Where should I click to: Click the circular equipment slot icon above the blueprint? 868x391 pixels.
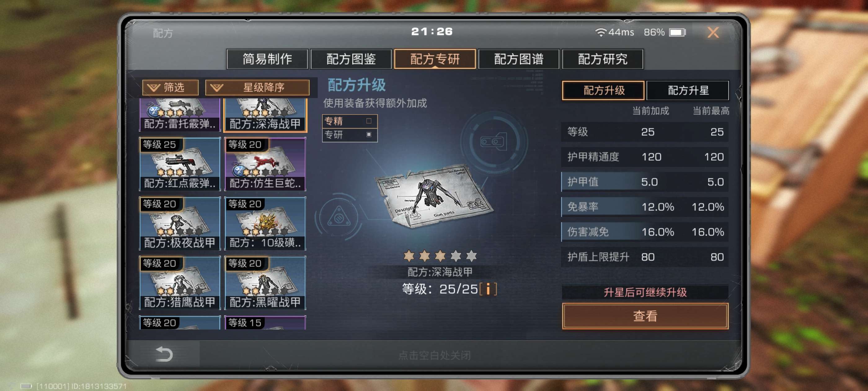494,141
